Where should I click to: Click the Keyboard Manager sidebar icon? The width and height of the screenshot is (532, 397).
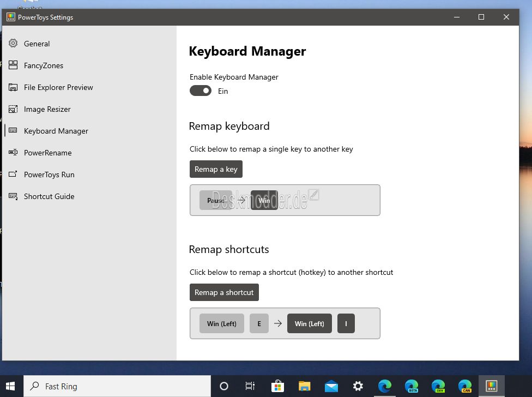pos(13,130)
